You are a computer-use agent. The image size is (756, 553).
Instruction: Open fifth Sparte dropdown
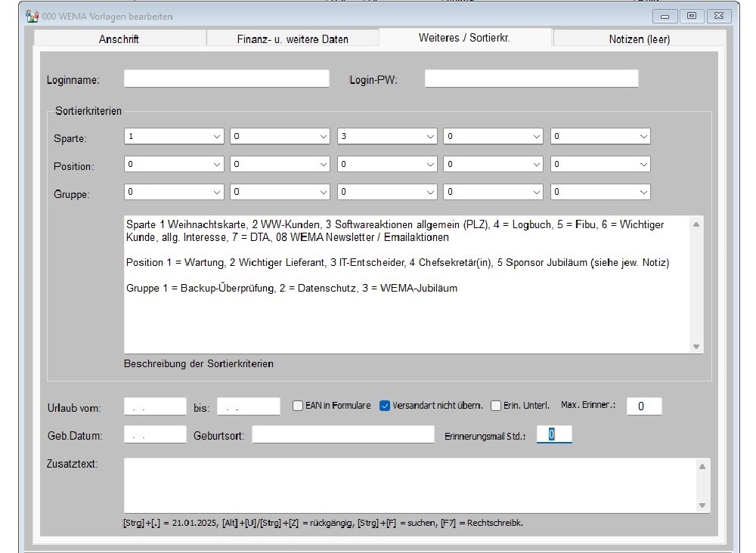tap(600, 136)
